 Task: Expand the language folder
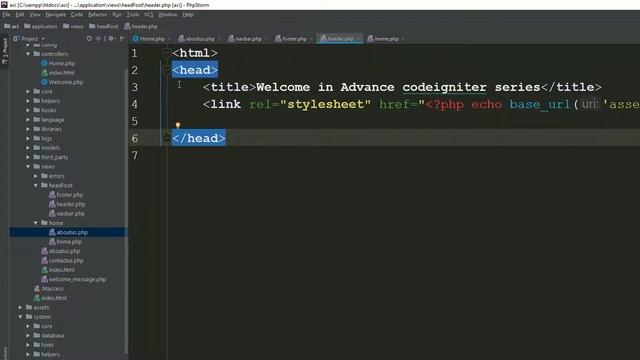[28, 120]
